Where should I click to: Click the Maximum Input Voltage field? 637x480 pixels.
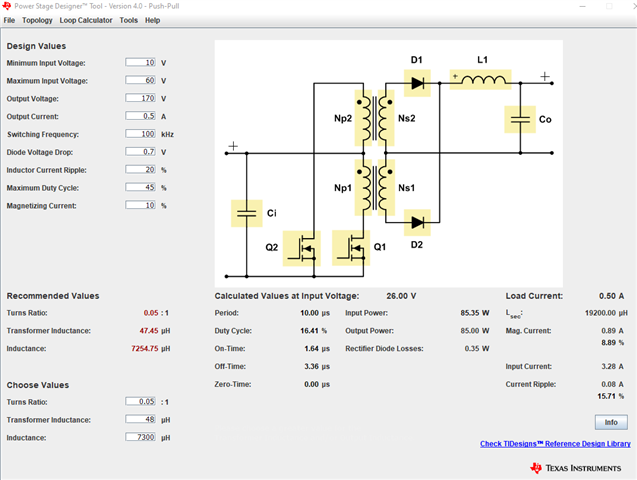pos(141,80)
